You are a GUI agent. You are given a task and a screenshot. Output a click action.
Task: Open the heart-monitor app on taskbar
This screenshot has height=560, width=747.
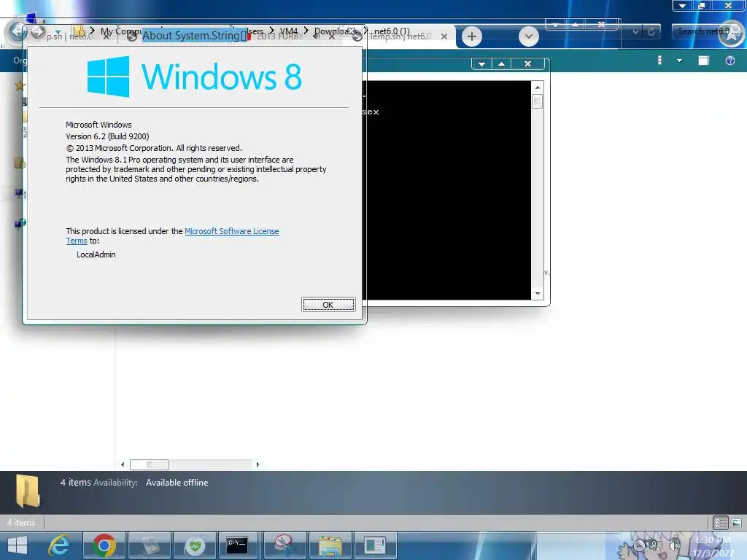click(195, 545)
